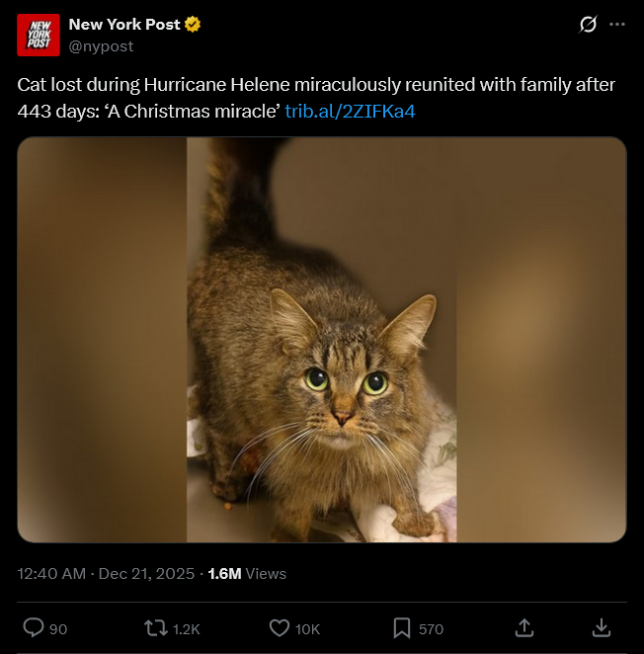Image resolution: width=644 pixels, height=654 pixels.
Task: Click the repost arrows icon
Action: (155, 627)
